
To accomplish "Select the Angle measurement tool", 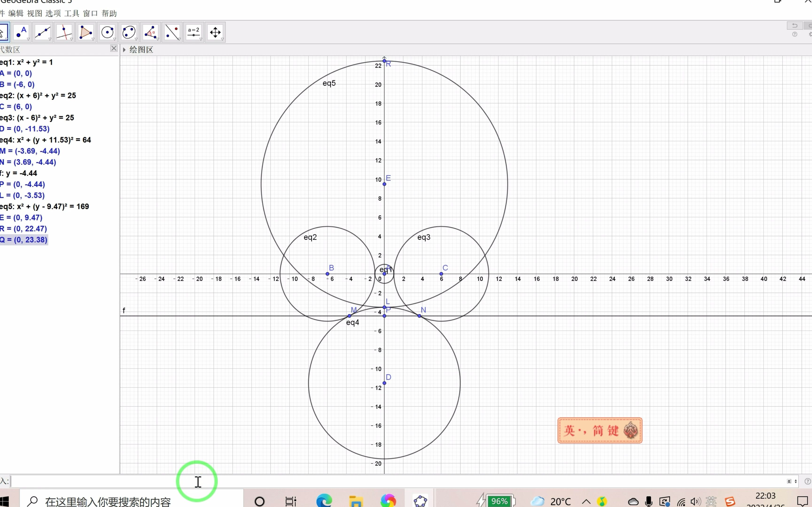I will pyautogui.click(x=150, y=32).
